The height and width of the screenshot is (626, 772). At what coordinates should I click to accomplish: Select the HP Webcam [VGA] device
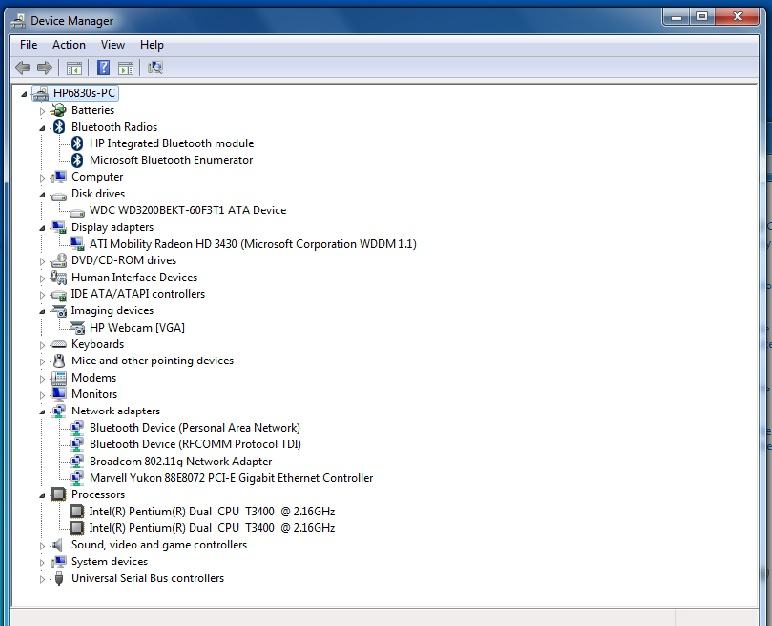coord(137,327)
